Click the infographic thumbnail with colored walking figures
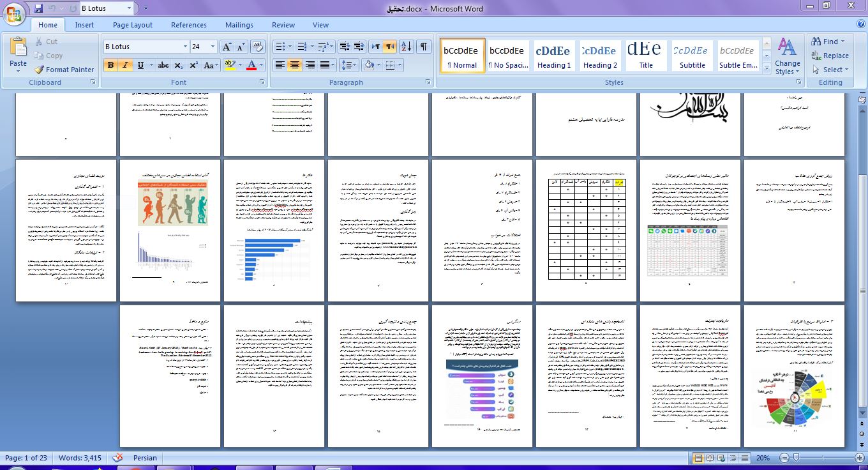The width and height of the screenshot is (868, 470). pos(172,203)
